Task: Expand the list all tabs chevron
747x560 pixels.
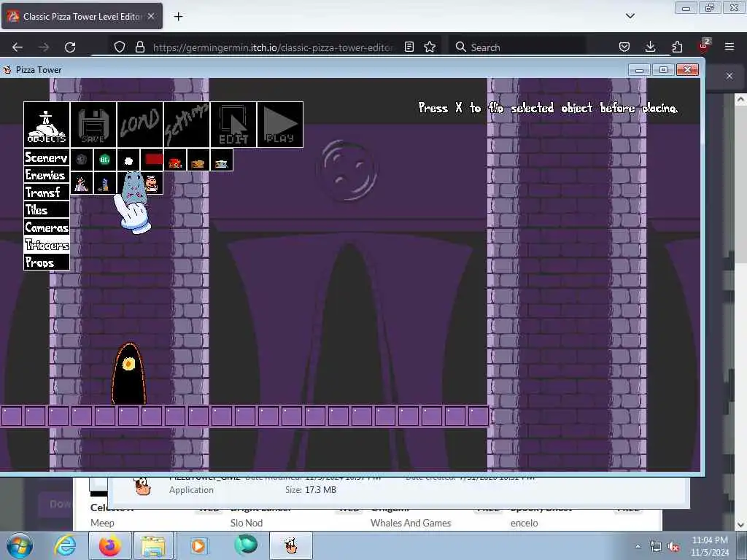Action: tap(630, 16)
